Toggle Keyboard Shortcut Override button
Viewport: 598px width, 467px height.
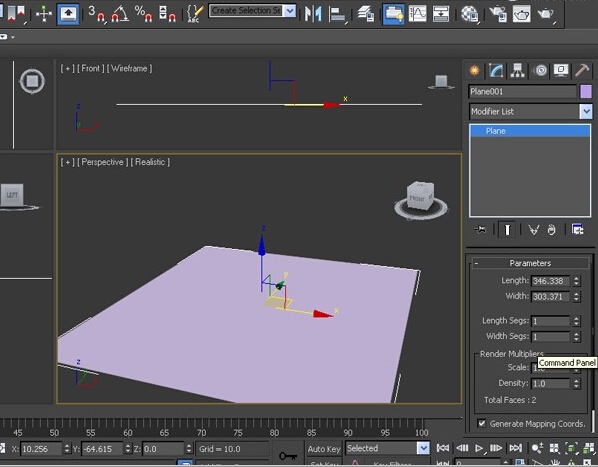click(x=68, y=14)
